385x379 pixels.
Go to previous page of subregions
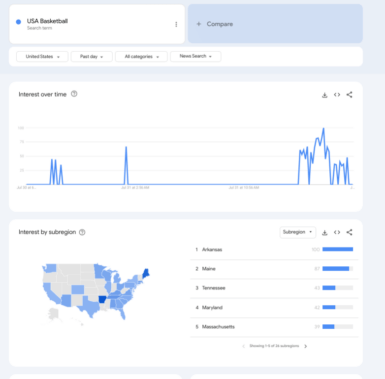pos(244,346)
